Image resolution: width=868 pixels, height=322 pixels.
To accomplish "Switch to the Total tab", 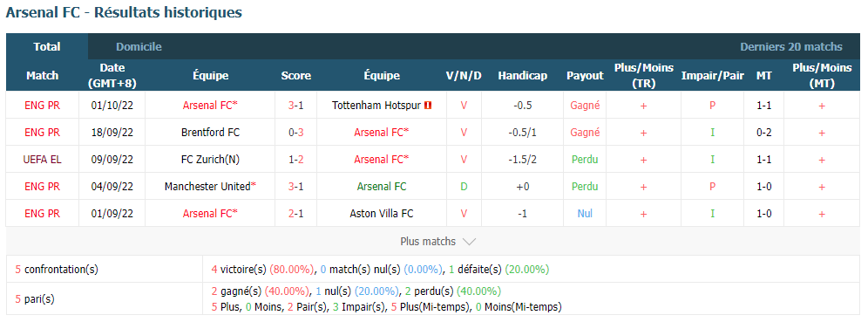I will (x=47, y=46).
